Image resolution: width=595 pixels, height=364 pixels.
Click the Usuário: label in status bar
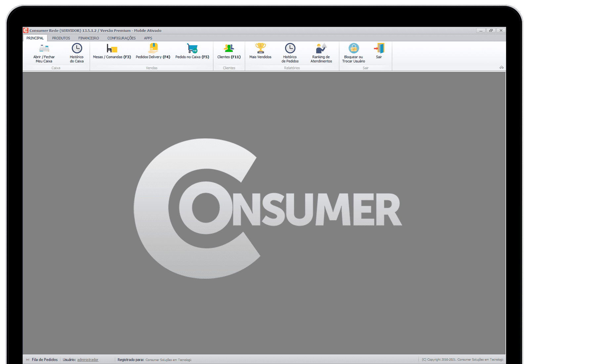pyautogui.click(x=69, y=360)
